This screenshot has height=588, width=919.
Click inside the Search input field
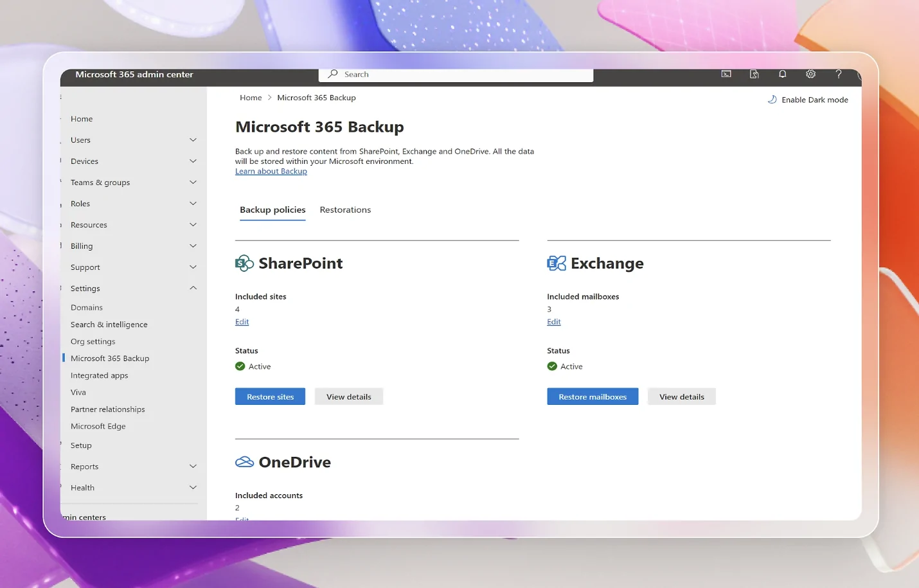point(450,74)
